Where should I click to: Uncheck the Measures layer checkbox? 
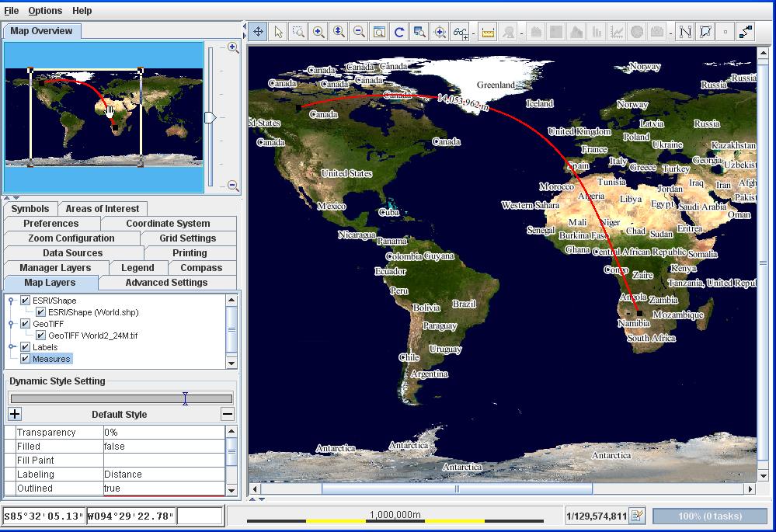[x=26, y=359]
